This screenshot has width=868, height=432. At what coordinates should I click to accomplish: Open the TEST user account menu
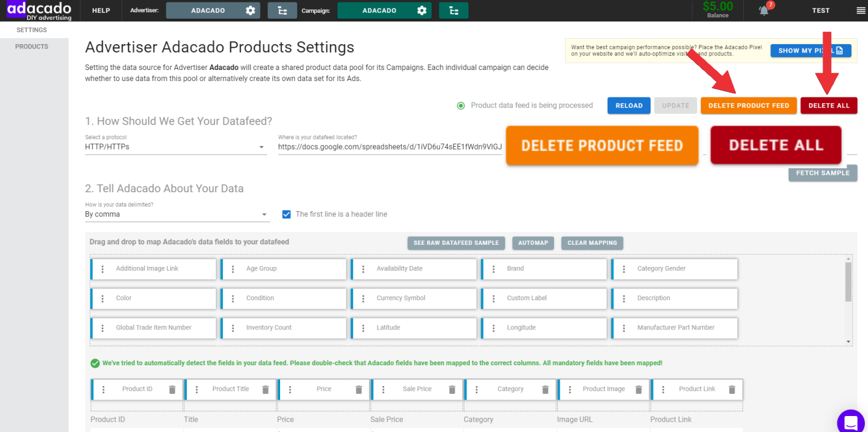[x=821, y=10]
